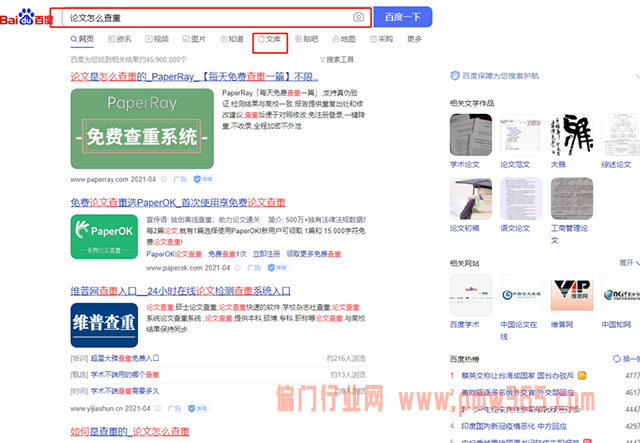Open the 地图 tab
Image resolution: width=640 pixels, height=443 pixels.
[x=344, y=39]
